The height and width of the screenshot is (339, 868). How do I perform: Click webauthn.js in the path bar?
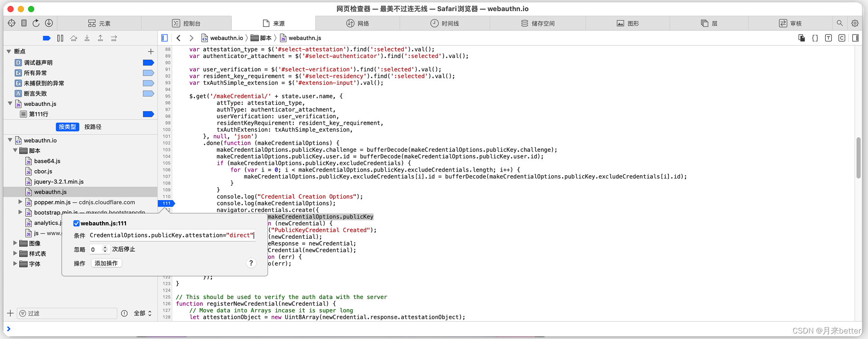[x=301, y=38]
